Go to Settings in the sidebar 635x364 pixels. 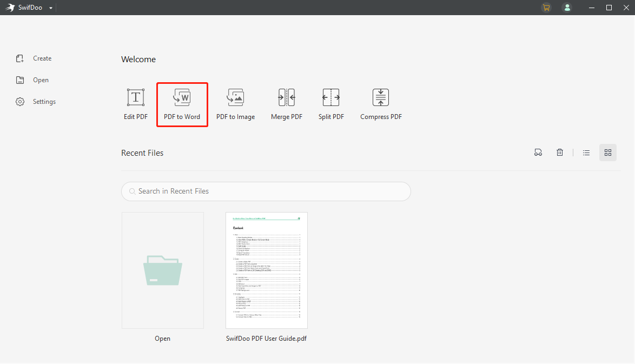pos(36,102)
